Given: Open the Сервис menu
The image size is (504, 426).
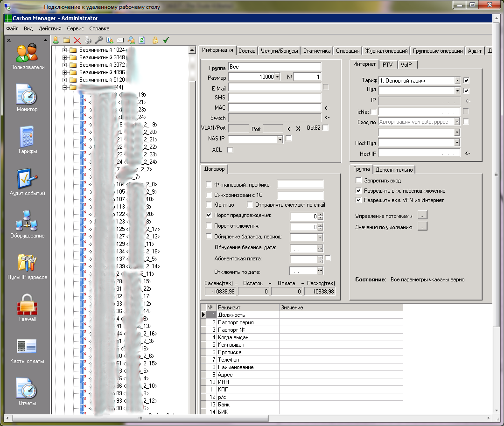Looking at the screenshot, I should pyautogui.click(x=75, y=28).
